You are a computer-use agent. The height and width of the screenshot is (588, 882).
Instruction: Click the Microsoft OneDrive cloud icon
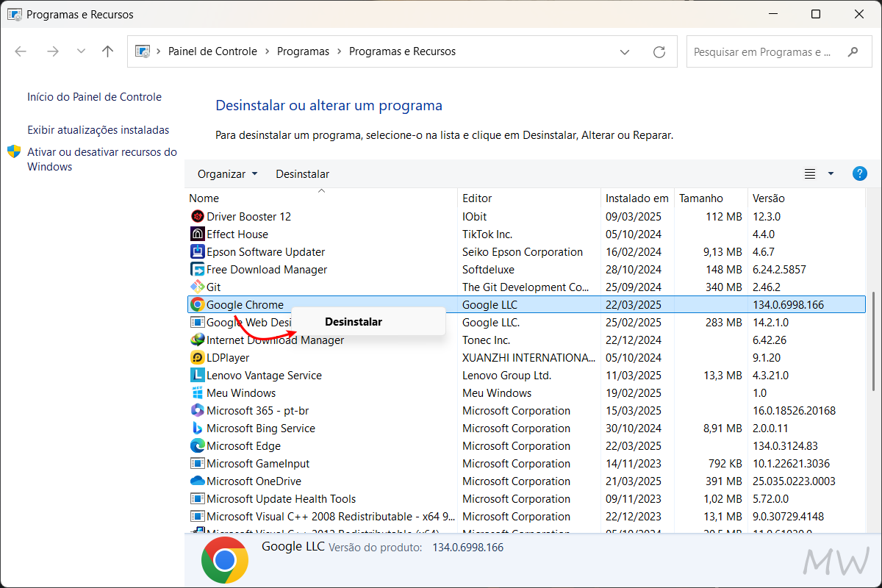point(196,481)
